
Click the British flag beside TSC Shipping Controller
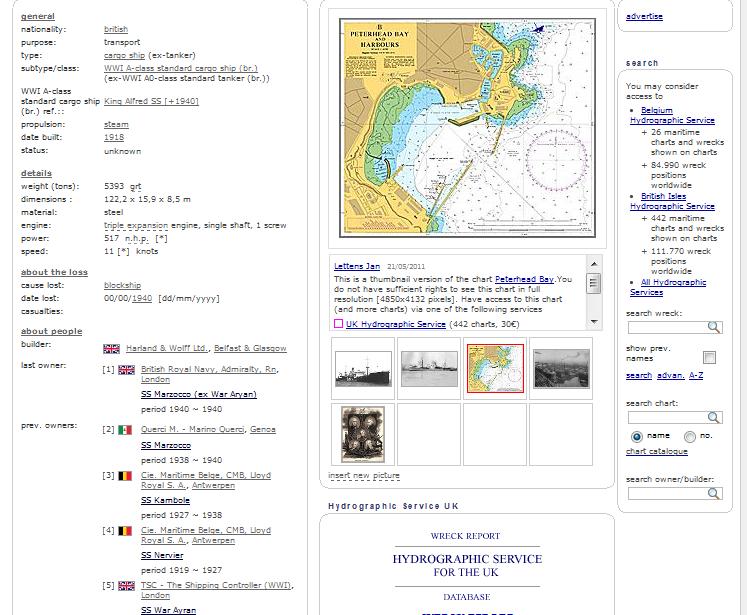(x=126, y=585)
